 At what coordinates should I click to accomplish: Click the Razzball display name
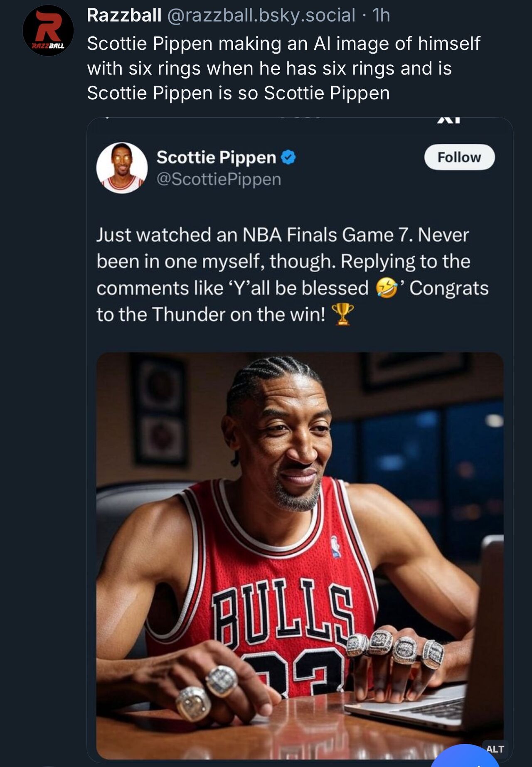[x=124, y=15]
